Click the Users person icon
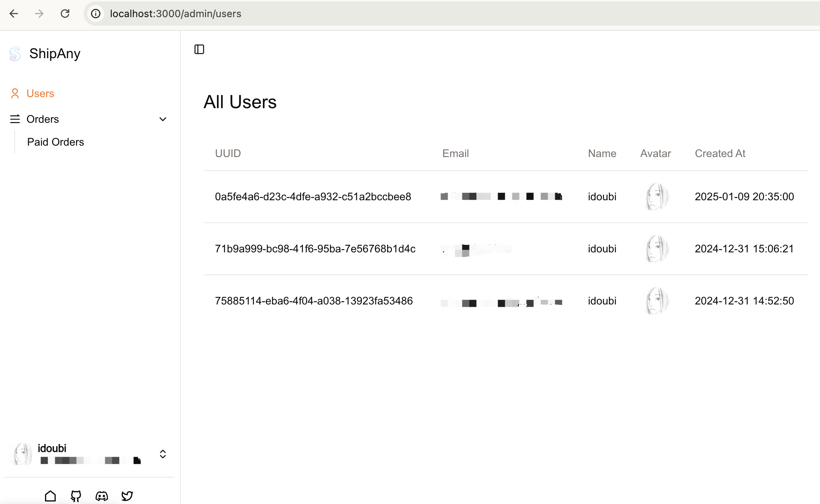 point(15,94)
